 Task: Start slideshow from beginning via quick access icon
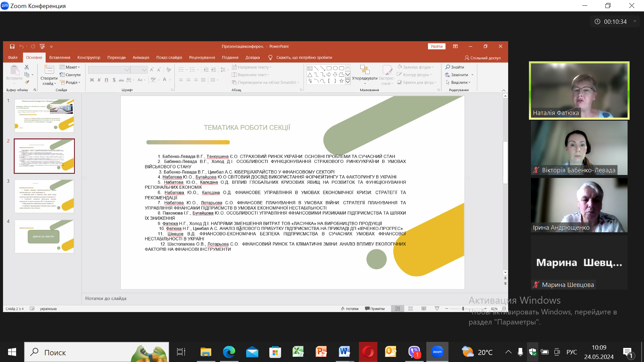click(42, 47)
